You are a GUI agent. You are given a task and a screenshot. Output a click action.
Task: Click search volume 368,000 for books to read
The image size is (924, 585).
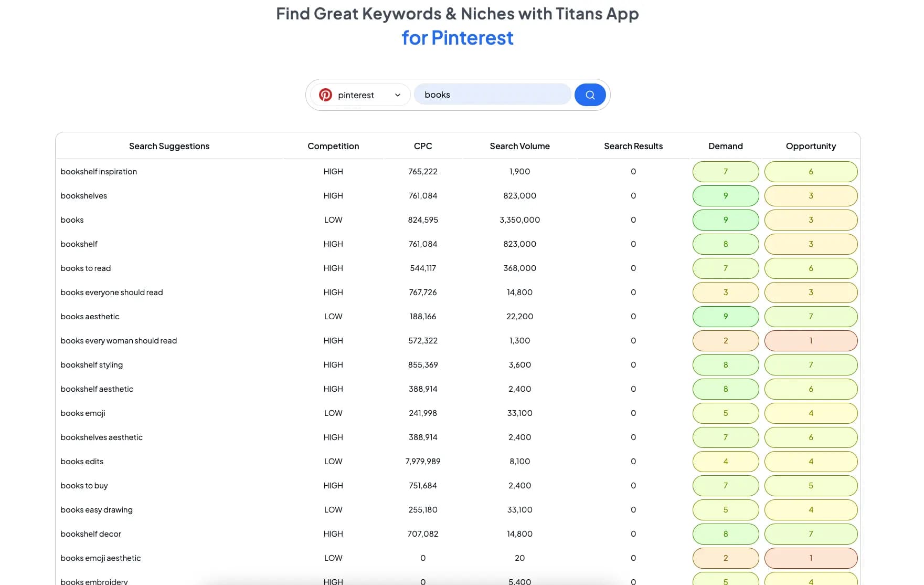click(x=519, y=268)
